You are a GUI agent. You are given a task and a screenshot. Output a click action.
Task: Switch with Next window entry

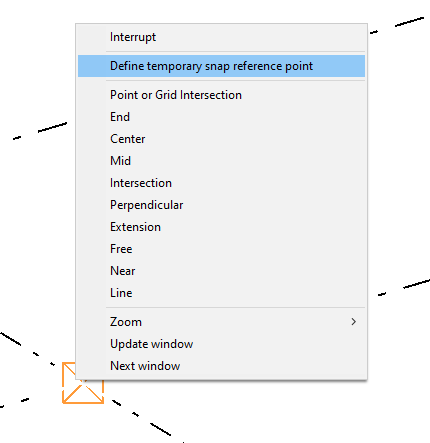[x=221, y=366]
